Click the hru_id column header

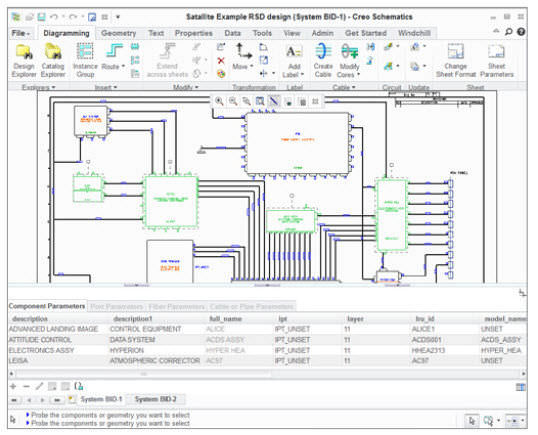pos(425,319)
